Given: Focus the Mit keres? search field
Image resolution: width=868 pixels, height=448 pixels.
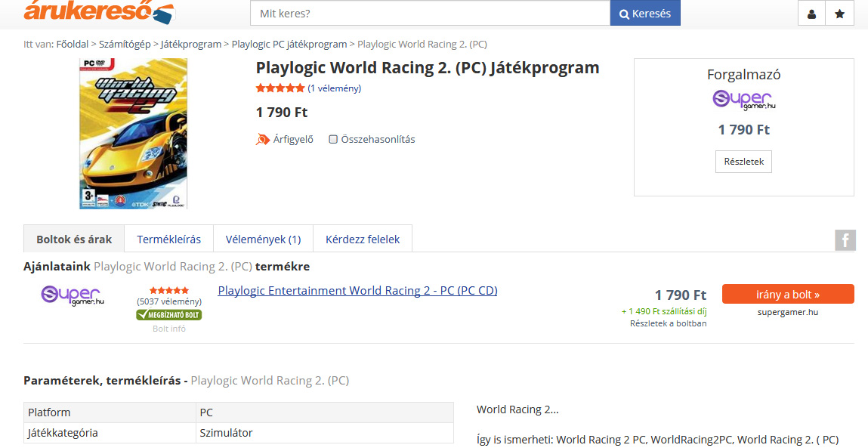Looking at the screenshot, I should [x=430, y=14].
